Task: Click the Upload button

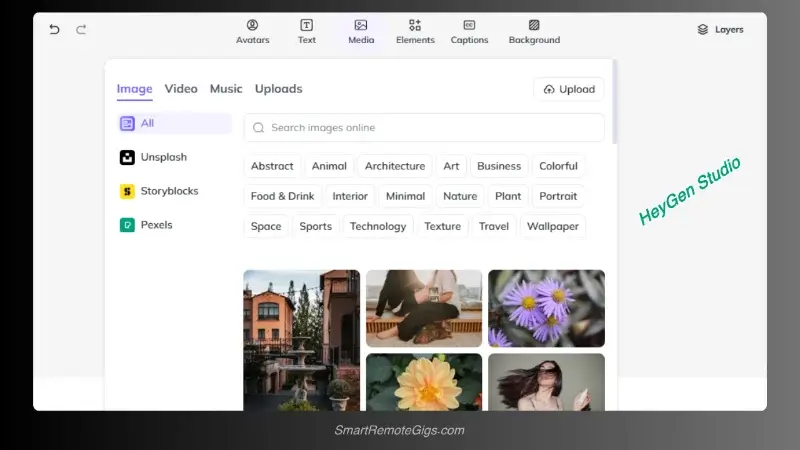Action: coord(569,89)
